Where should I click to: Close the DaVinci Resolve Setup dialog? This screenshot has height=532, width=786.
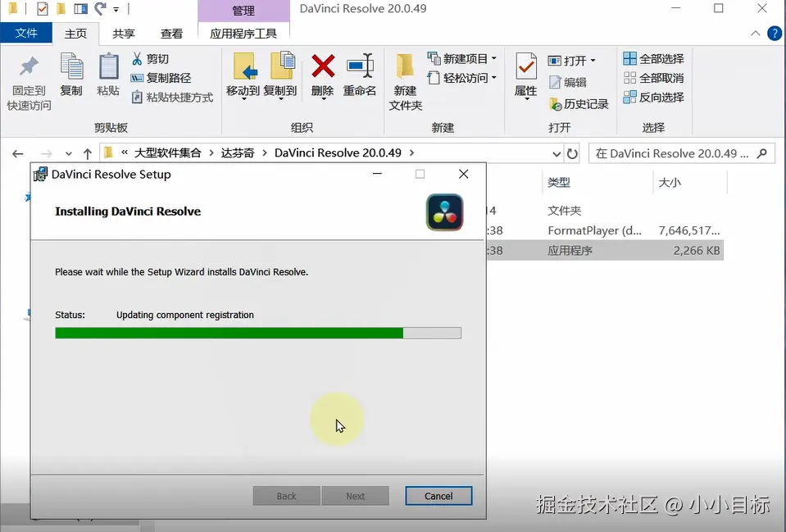[464, 174]
